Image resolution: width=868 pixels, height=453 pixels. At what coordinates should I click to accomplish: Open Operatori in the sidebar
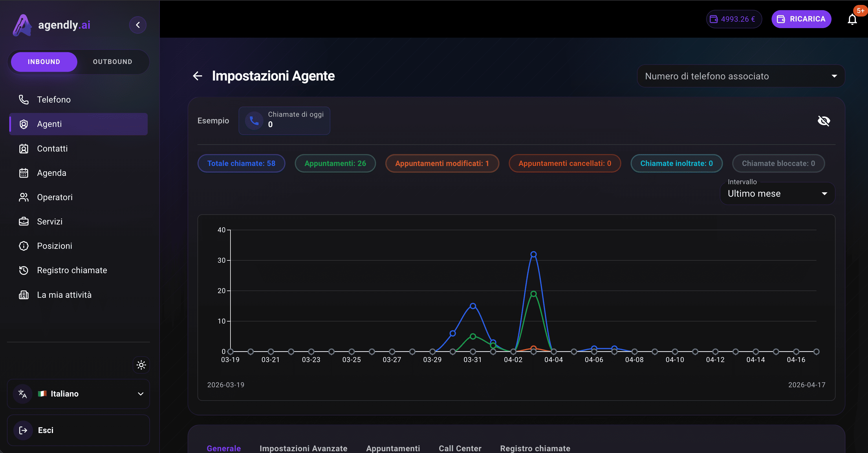point(78,197)
